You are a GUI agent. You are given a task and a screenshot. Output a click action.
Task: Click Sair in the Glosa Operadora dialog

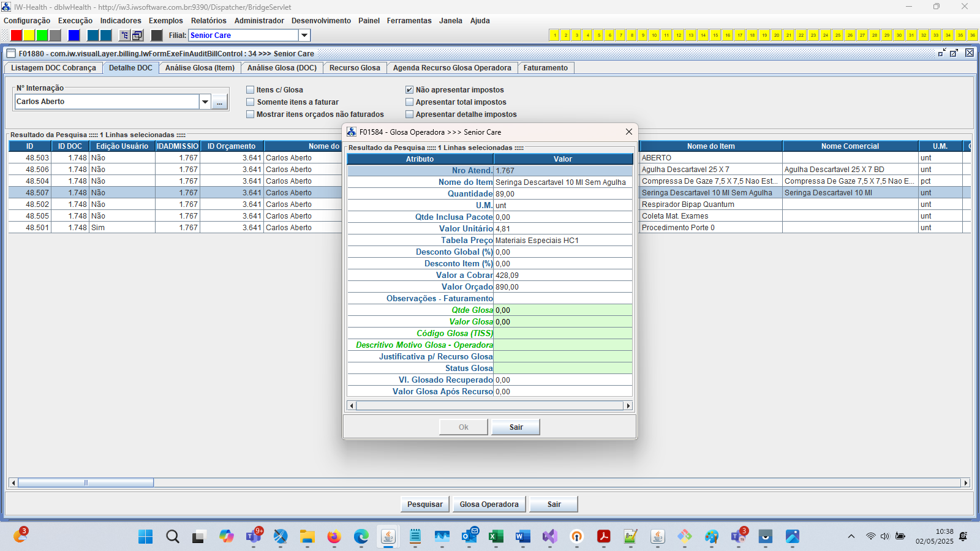[x=516, y=427]
